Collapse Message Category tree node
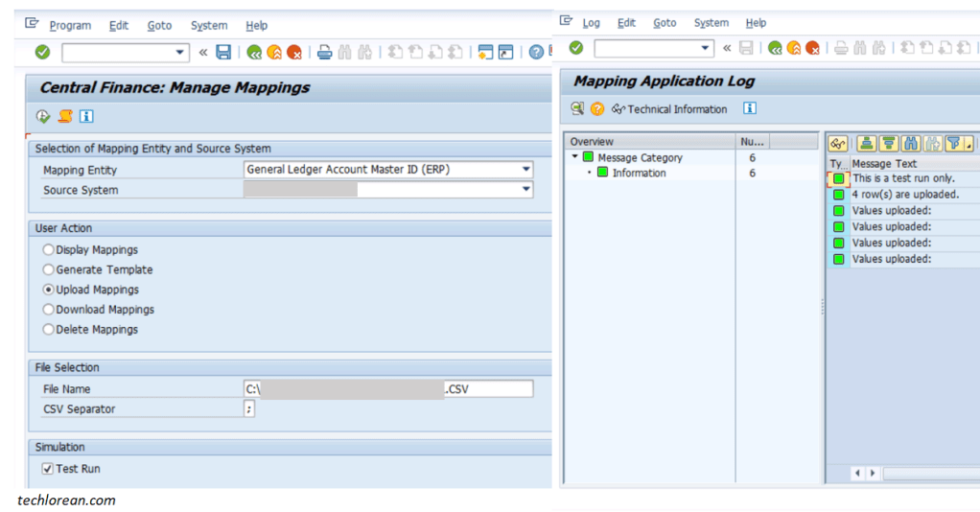Screen dimensions: 980x512 (575, 157)
